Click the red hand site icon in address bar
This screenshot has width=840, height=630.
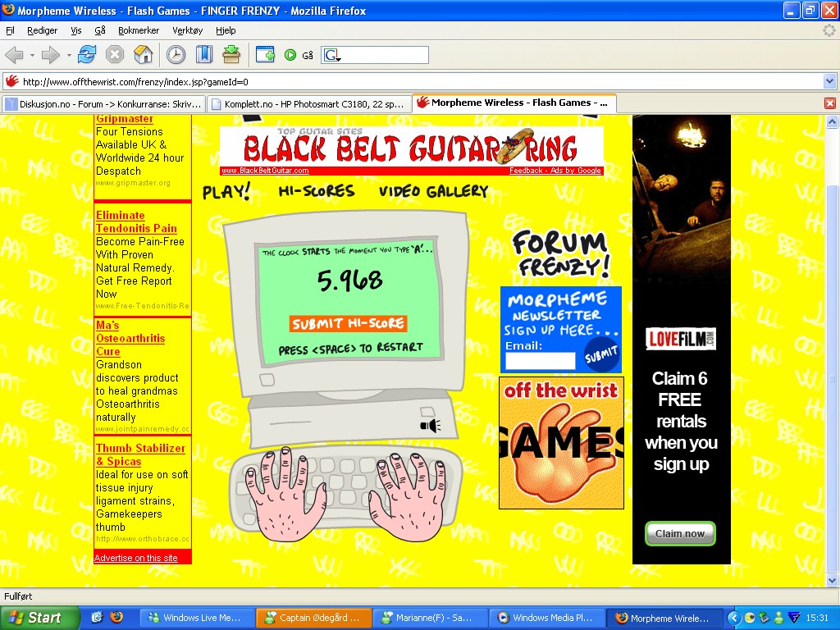11,82
